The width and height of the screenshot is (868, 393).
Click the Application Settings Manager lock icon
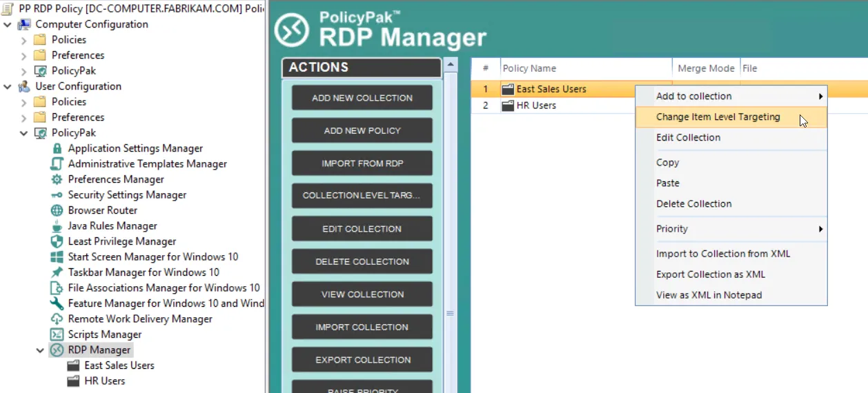(57, 148)
